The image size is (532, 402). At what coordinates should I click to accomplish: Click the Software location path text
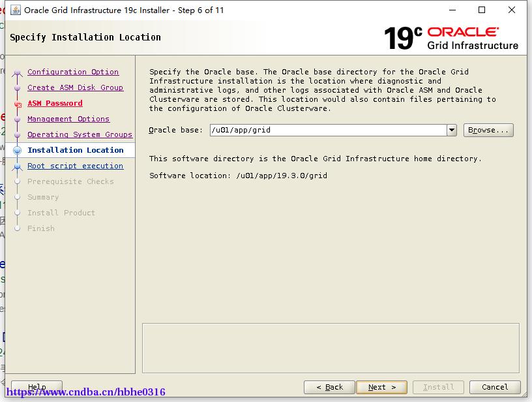point(282,176)
